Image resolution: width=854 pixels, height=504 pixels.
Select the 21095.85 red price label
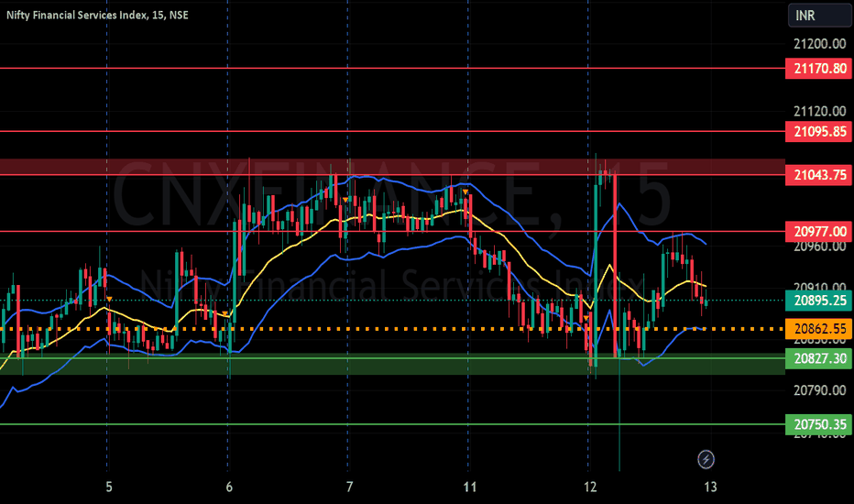tap(818, 131)
